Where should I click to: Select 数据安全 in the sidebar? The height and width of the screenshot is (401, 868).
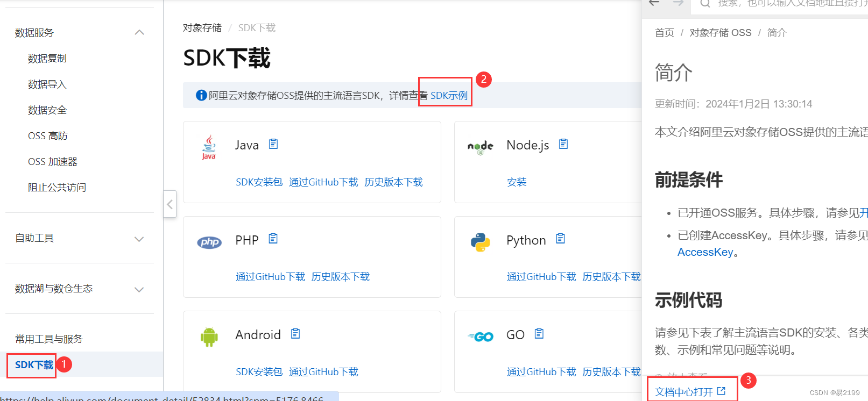47,110
